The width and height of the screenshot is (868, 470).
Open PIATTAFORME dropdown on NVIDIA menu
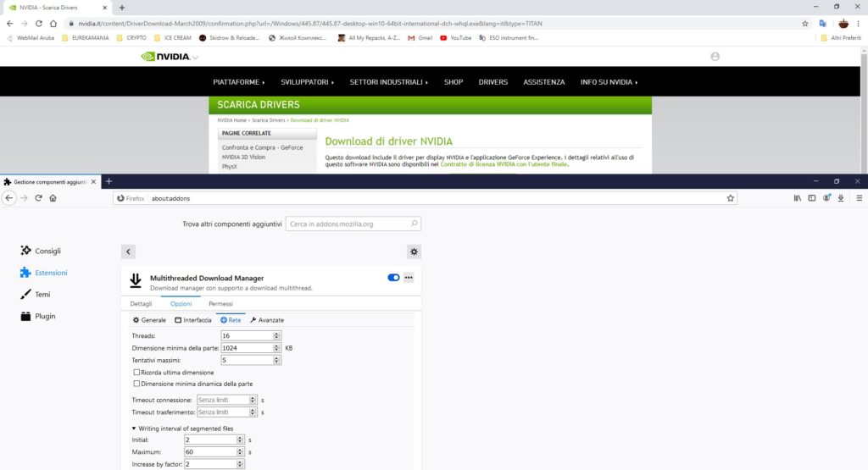pyautogui.click(x=238, y=82)
